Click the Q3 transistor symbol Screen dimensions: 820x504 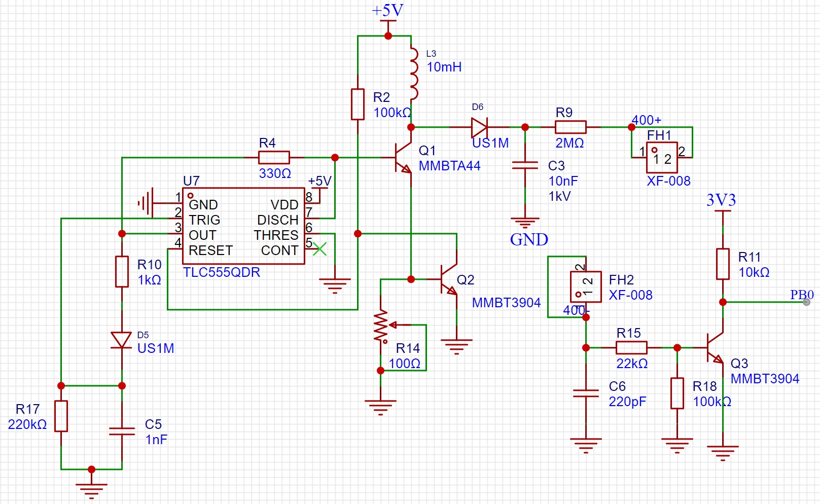click(715, 348)
